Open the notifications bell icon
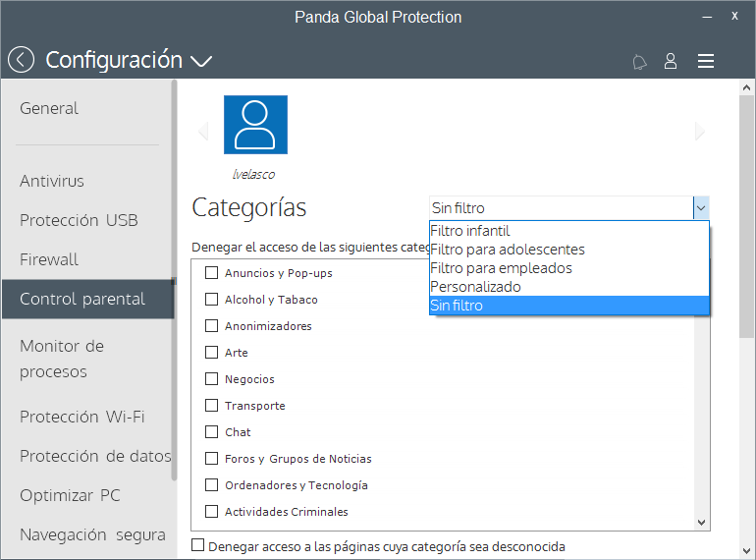Viewport: 756px width, 560px height. point(639,62)
